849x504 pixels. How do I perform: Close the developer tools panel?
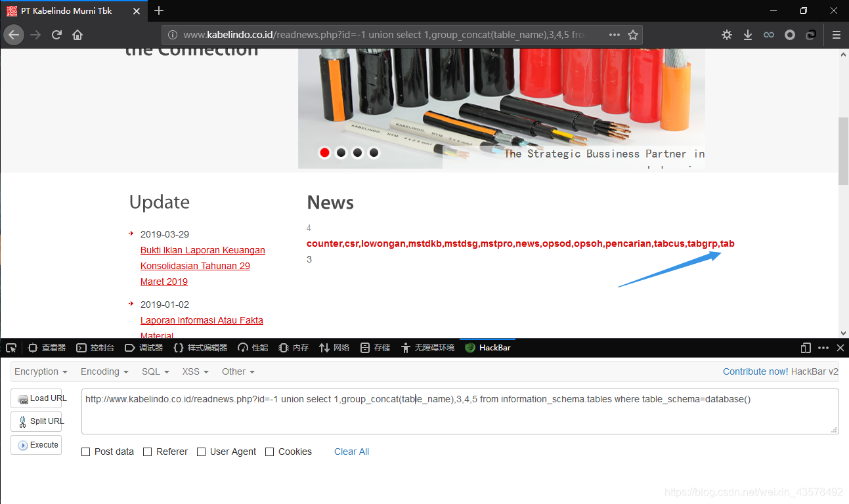point(840,348)
